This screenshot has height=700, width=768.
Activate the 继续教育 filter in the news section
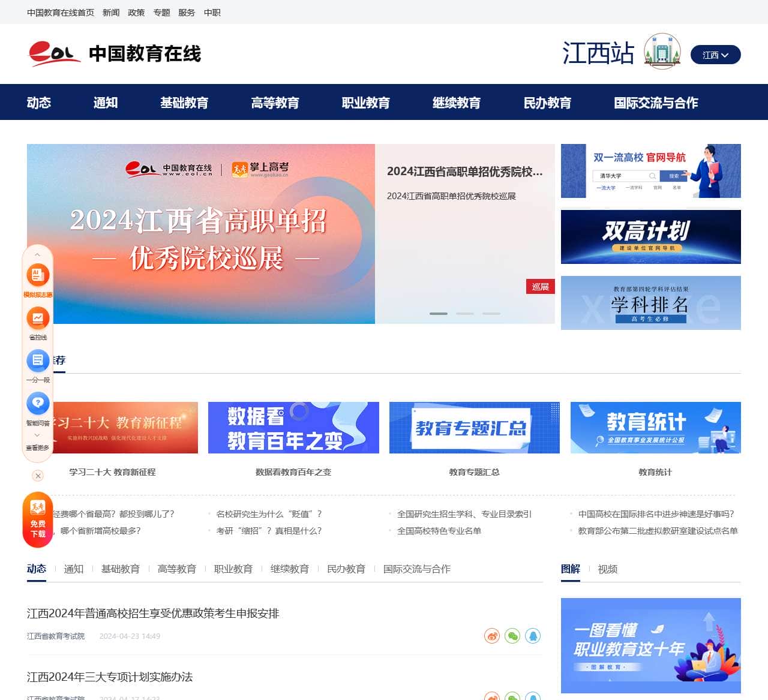click(x=290, y=569)
